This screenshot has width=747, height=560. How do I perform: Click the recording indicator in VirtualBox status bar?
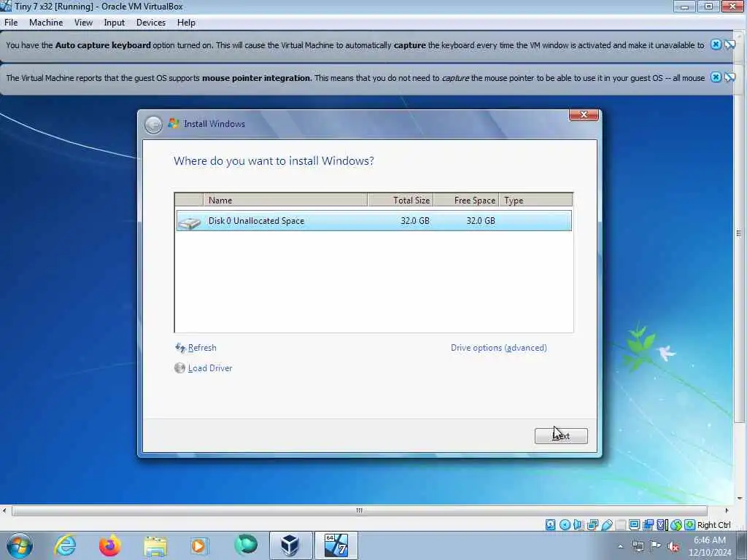point(648,525)
